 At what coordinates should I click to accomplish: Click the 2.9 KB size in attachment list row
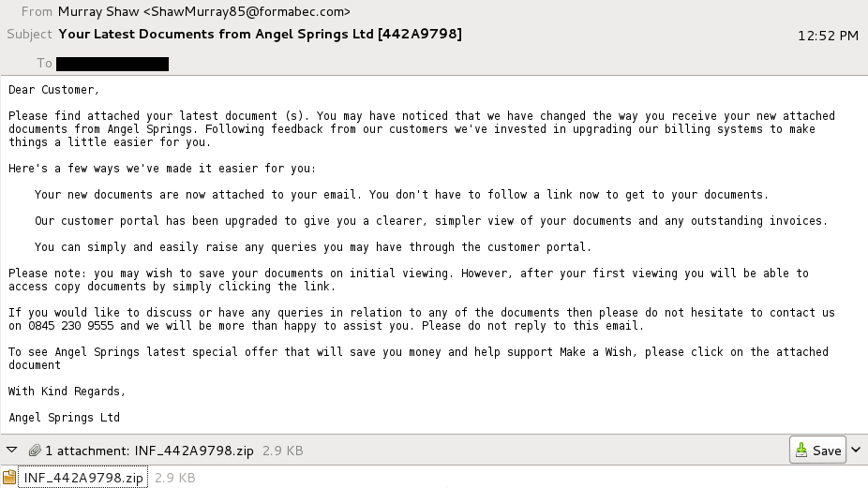tap(174, 478)
